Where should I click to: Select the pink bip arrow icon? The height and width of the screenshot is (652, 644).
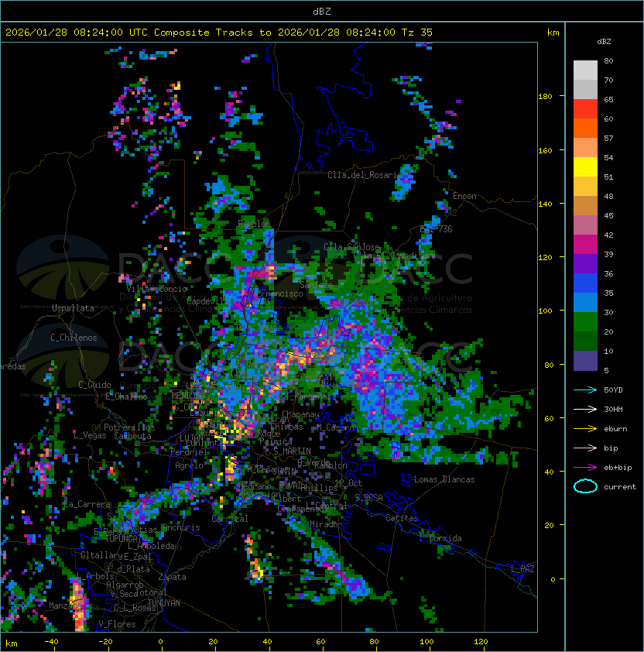585,448
